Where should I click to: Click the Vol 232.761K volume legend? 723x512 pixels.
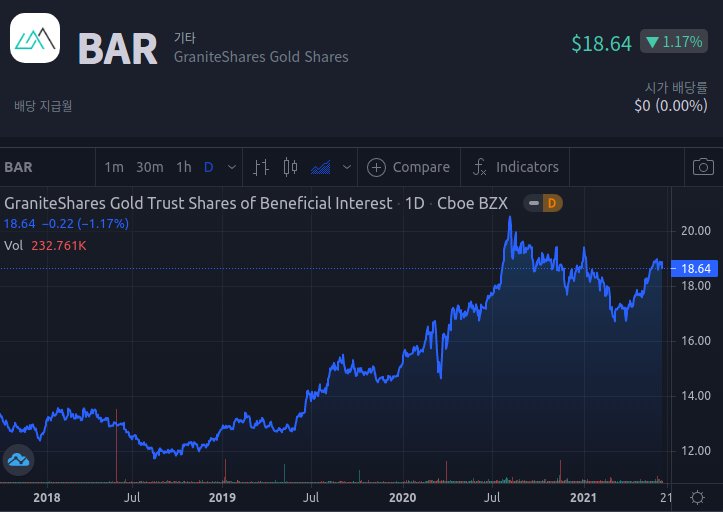click(45, 245)
